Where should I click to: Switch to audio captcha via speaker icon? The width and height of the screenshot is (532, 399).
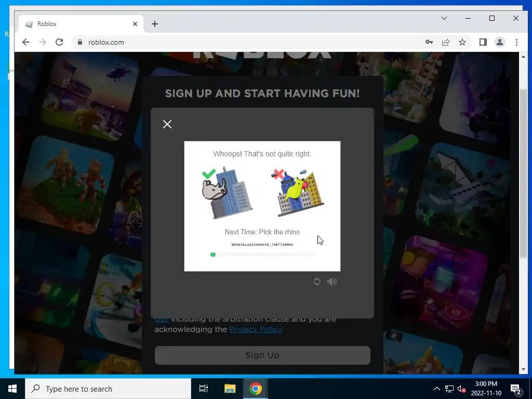[332, 282]
